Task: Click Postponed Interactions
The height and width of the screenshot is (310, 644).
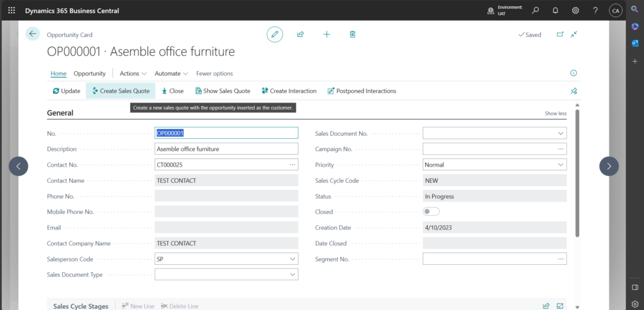Action: (x=362, y=91)
